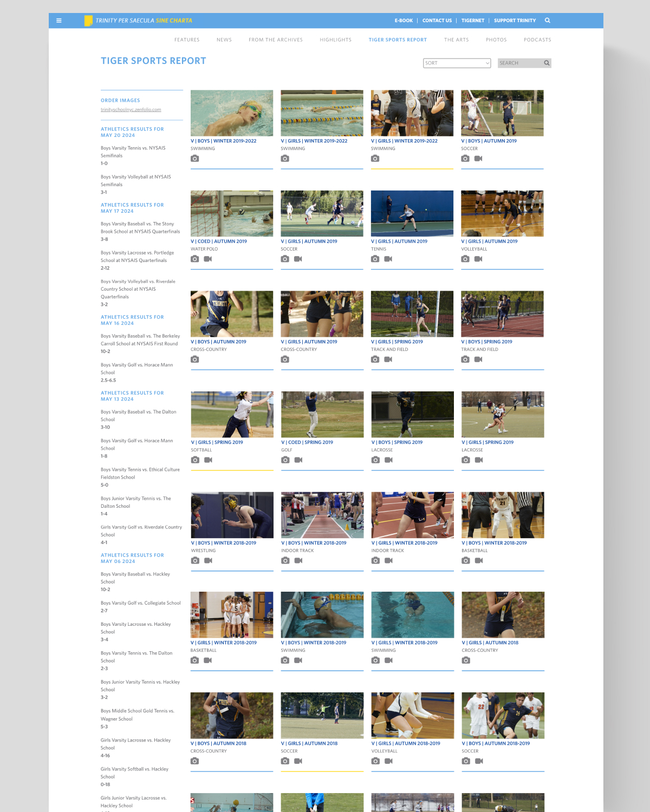Open the Podcasts nav item
The width and height of the screenshot is (650, 812).
tap(537, 40)
